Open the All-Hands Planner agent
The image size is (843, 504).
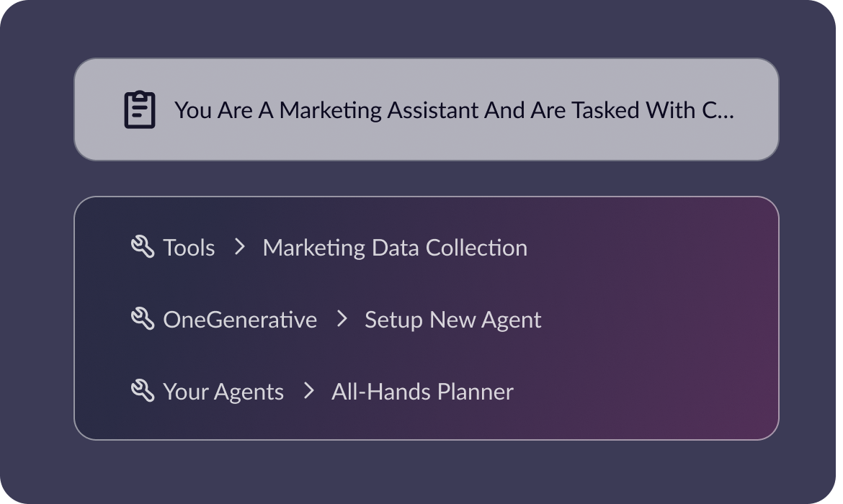click(422, 392)
